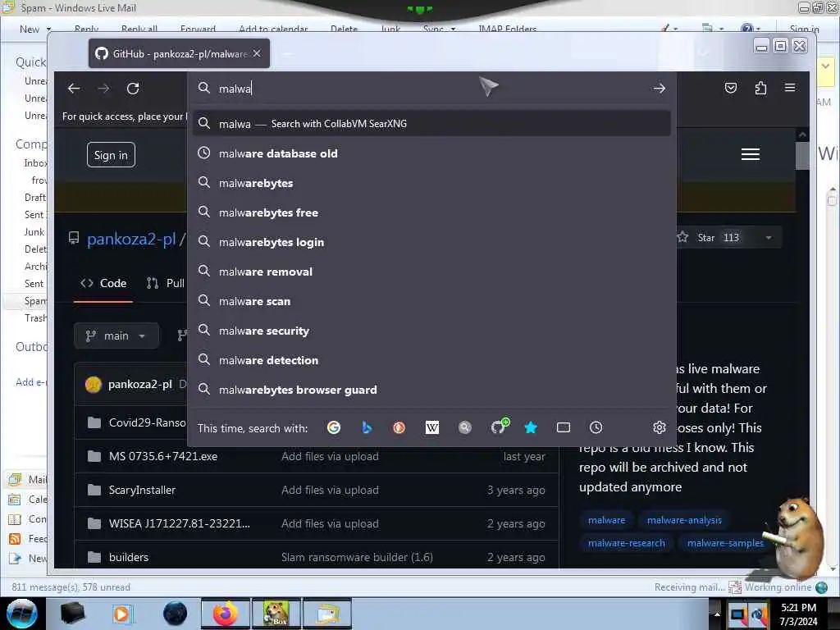Open pankoza2-pl commit author link
Screen dimensions: 840x630
point(139,384)
